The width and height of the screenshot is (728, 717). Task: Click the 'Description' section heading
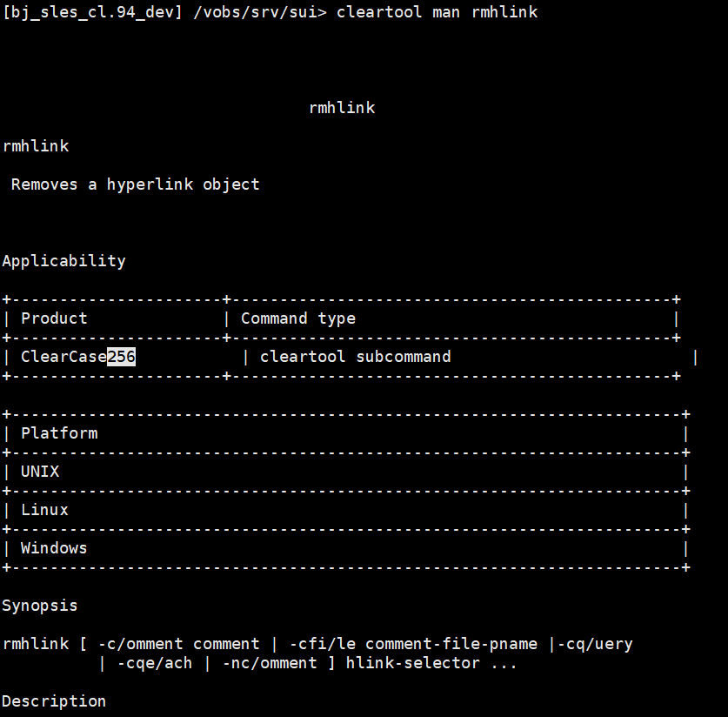click(54, 701)
